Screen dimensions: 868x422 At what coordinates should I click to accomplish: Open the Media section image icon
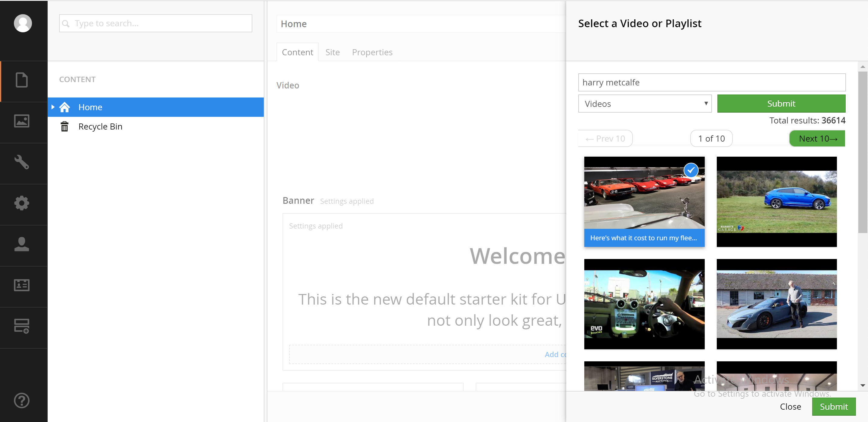click(x=22, y=121)
